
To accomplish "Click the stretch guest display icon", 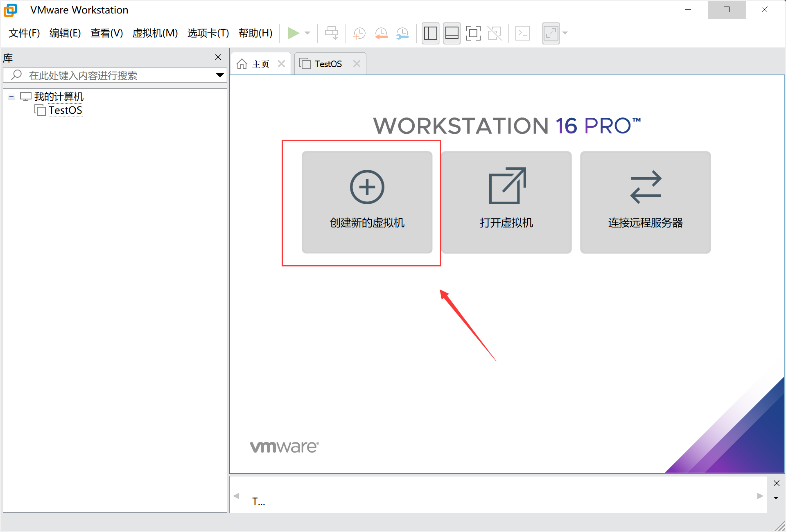I will point(551,33).
